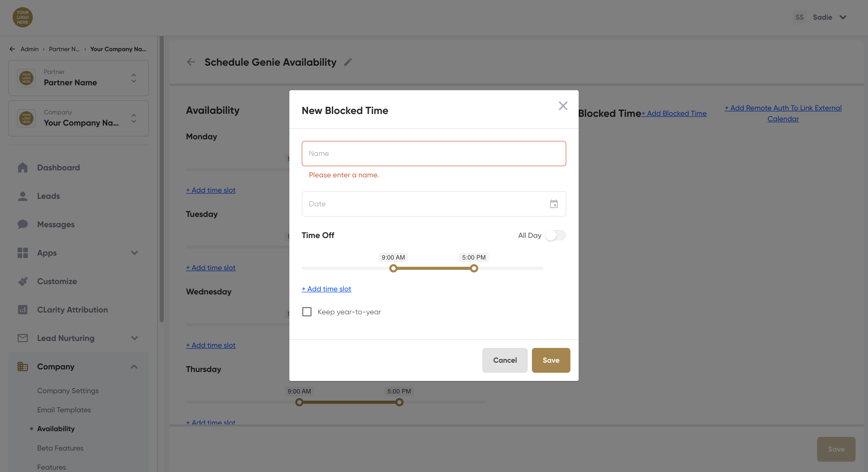Open the date picker calendar icon

(x=553, y=204)
